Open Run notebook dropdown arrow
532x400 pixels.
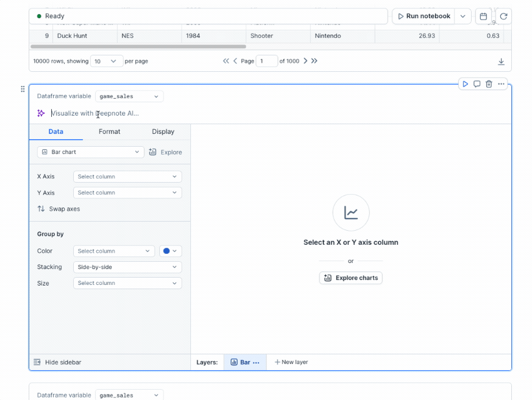point(463,16)
